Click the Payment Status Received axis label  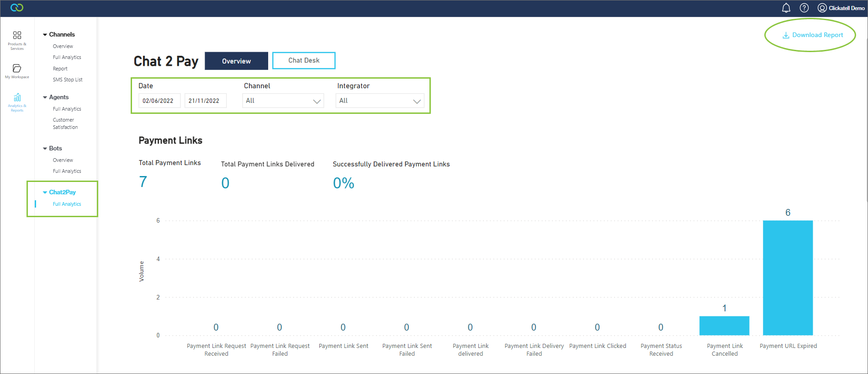click(x=661, y=350)
